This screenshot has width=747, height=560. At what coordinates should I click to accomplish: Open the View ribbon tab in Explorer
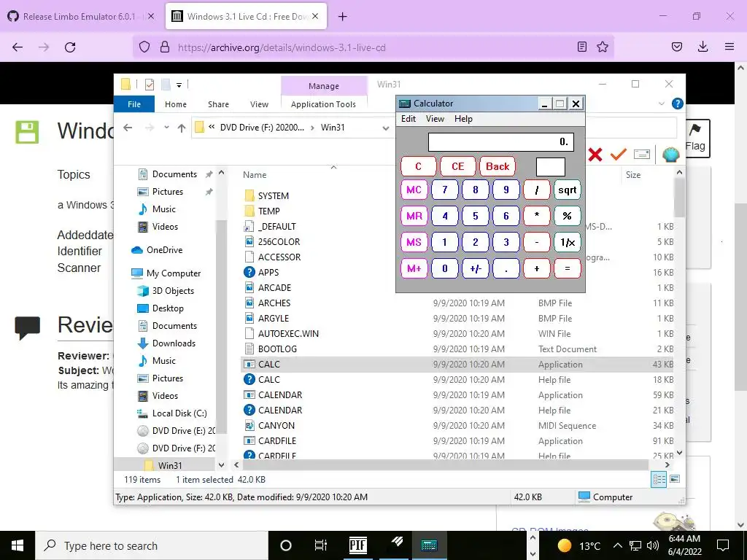pos(259,104)
